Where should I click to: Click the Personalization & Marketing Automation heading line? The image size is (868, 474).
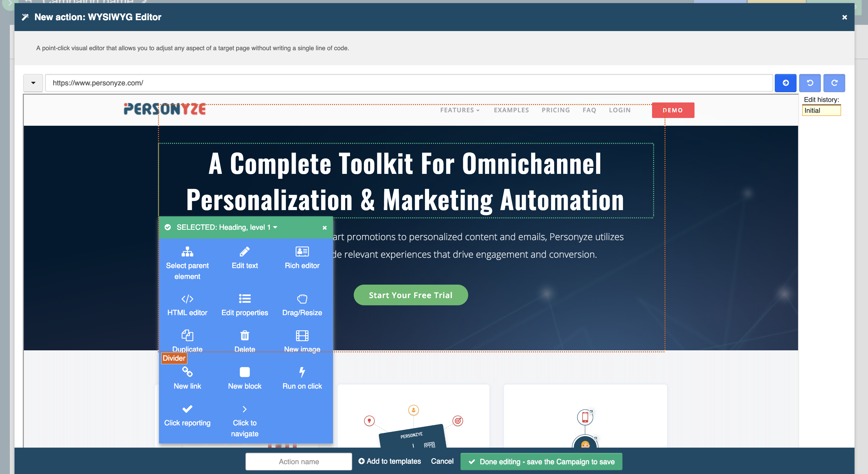click(x=405, y=200)
